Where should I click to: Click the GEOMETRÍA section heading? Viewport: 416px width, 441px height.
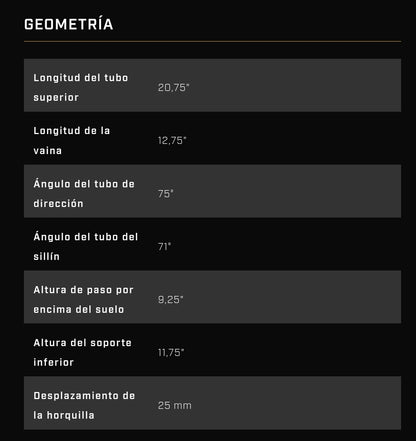point(69,24)
